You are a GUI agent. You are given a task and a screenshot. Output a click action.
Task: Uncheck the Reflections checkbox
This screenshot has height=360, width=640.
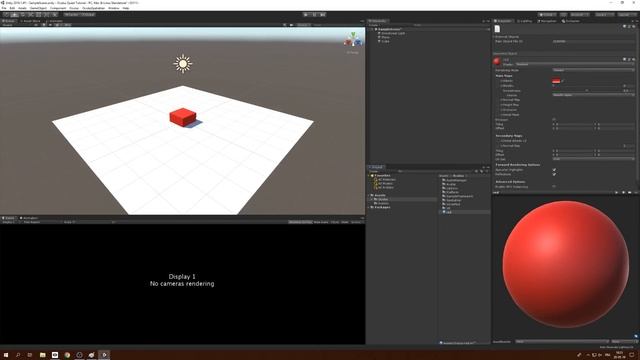[554, 174]
